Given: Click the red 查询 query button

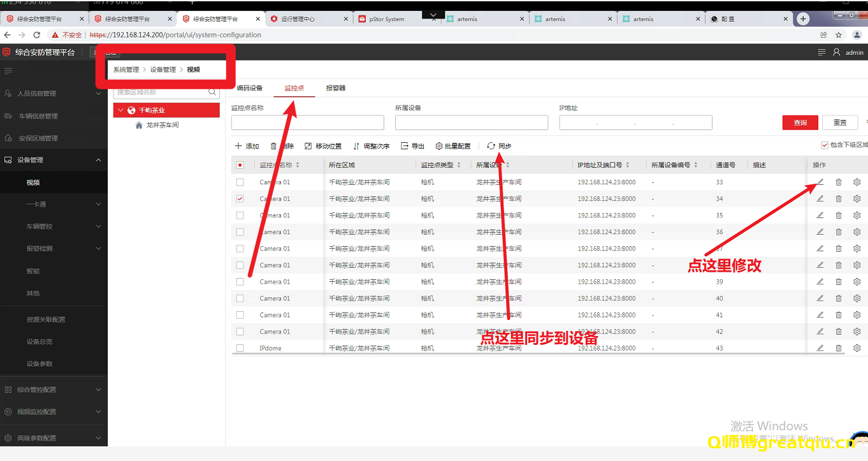Looking at the screenshot, I should coord(800,122).
